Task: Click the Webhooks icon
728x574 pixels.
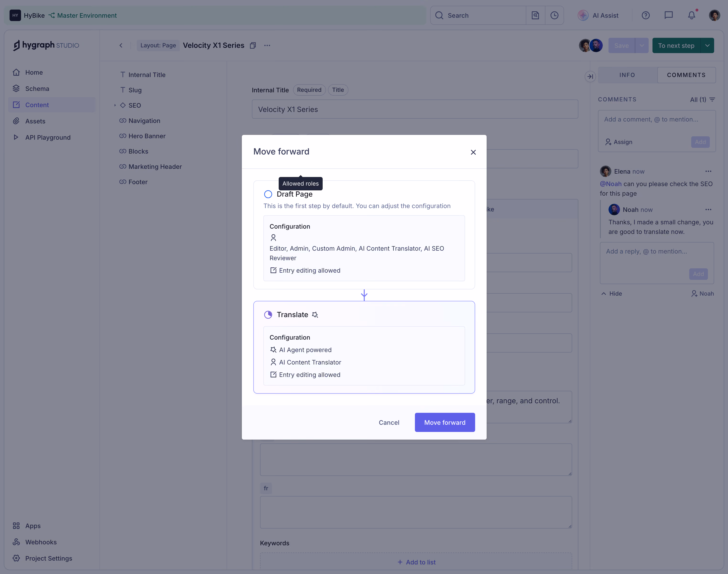Action: click(x=16, y=542)
